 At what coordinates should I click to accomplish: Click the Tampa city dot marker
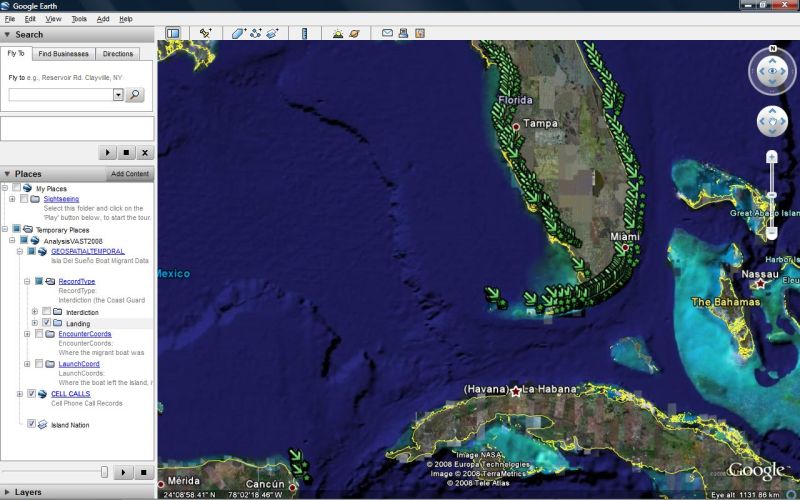[516, 127]
